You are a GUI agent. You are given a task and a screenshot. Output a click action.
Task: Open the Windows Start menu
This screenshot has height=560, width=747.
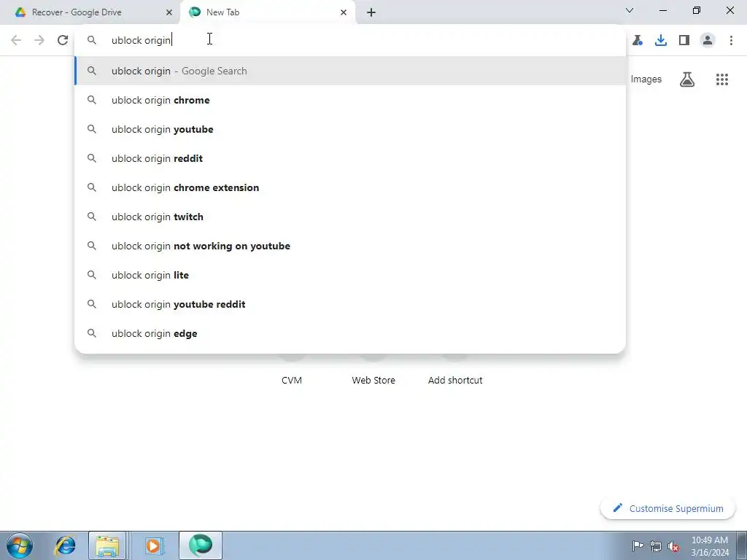(x=19, y=545)
